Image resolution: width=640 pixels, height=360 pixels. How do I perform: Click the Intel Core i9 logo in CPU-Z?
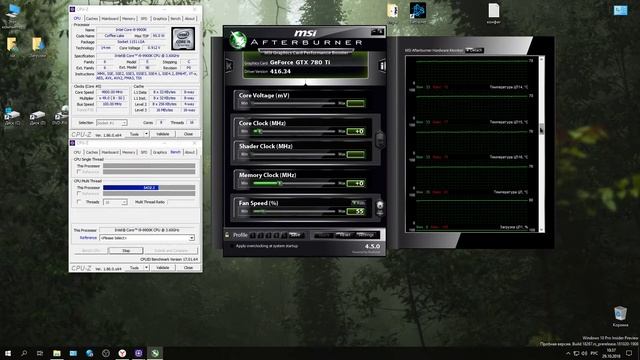point(183,39)
